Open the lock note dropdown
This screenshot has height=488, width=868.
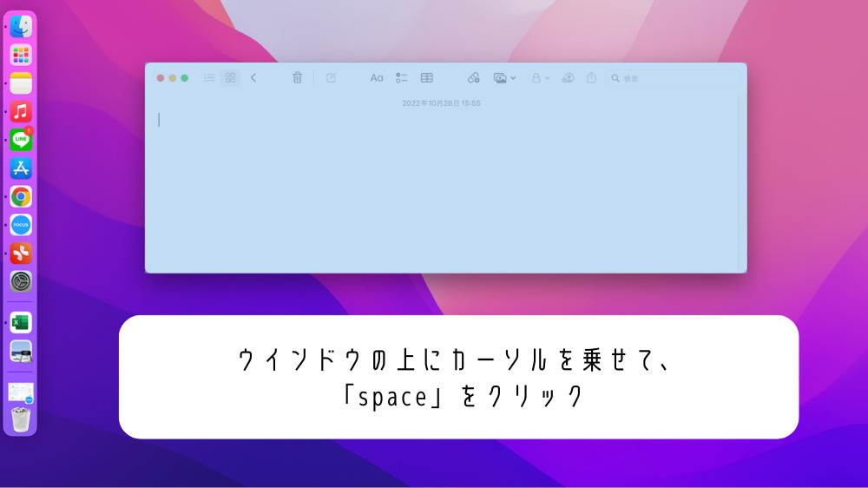[540, 78]
